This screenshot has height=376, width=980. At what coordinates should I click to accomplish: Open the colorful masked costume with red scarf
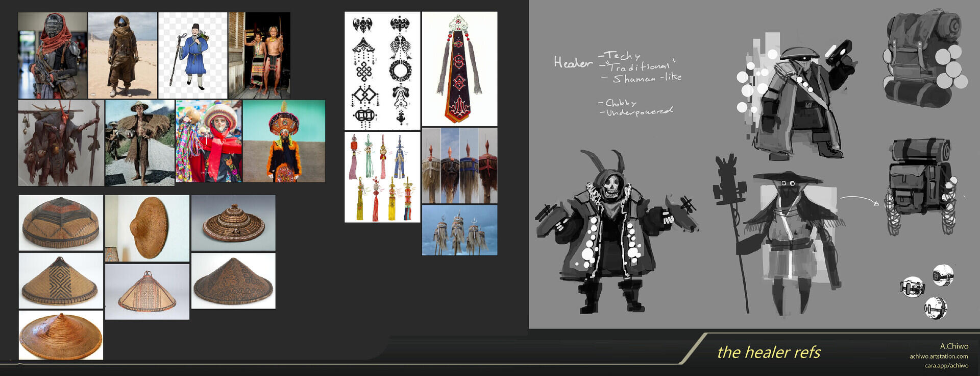pos(209,141)
